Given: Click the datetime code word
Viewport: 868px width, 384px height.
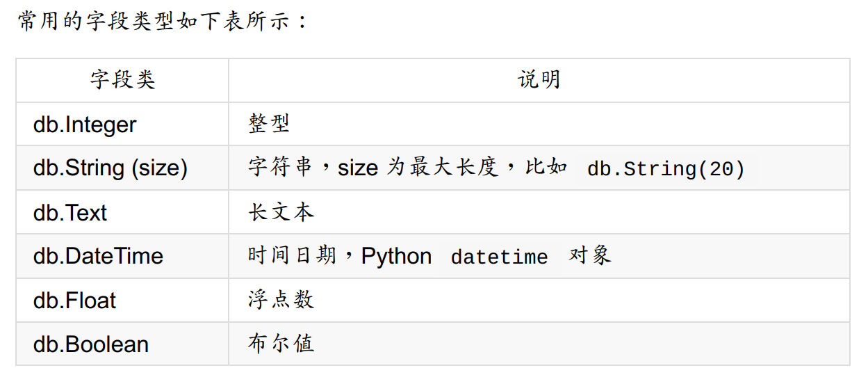Looking at the screenshot, I should [x=499, y=257].
